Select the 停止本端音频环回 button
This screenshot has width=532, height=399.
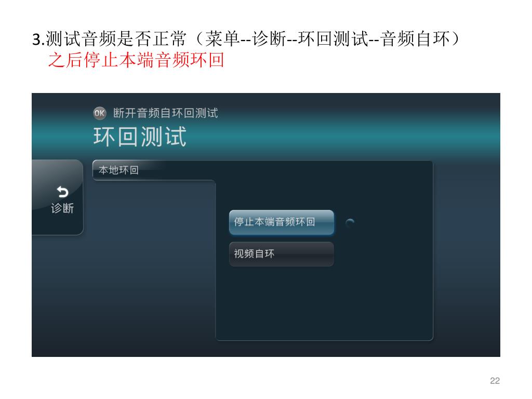(x=281, y=222)
